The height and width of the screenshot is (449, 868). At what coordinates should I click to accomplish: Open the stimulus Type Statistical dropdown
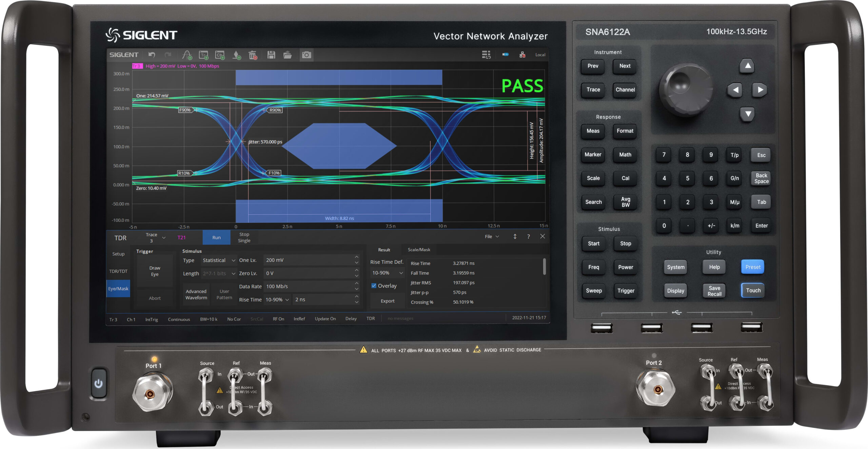219,260
